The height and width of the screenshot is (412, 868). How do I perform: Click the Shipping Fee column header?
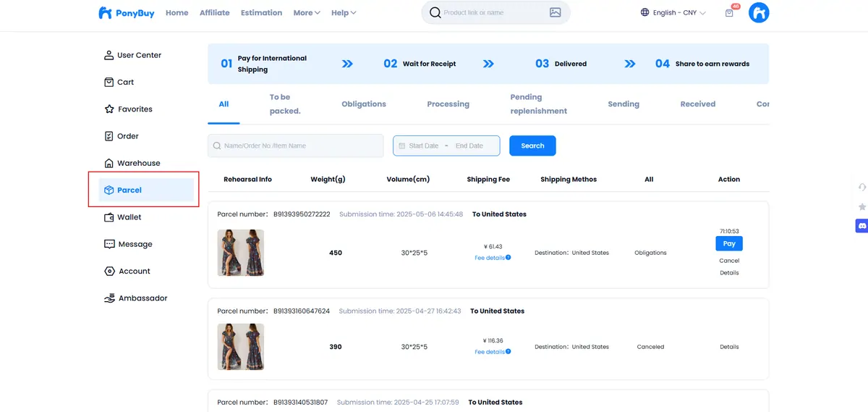[488, 180]
